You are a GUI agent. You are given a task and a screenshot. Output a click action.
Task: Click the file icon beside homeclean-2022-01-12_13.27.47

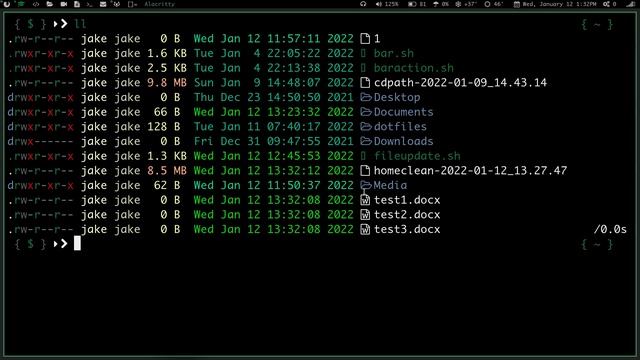pyautogui.click(x=365, y=171)
